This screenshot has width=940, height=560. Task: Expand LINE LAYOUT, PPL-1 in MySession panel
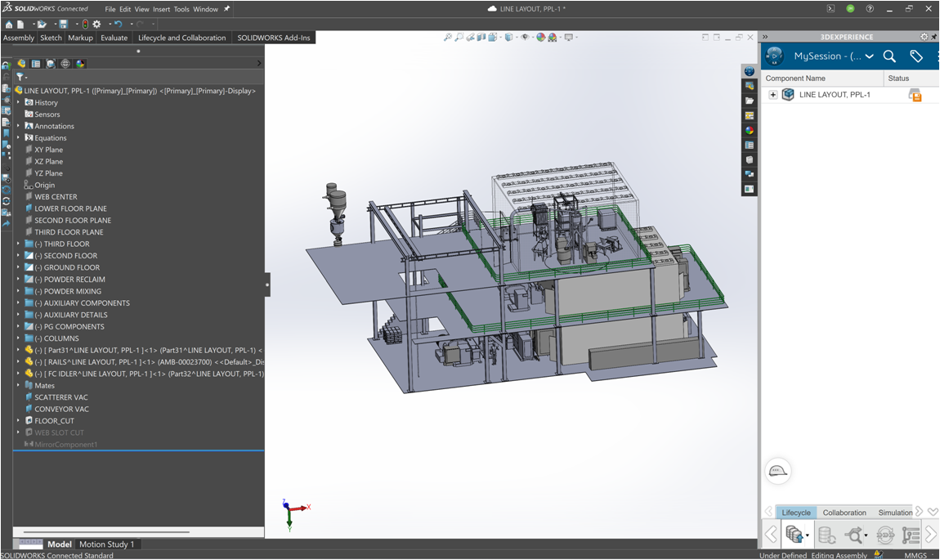pyautogui.click(x=772, y=94)
